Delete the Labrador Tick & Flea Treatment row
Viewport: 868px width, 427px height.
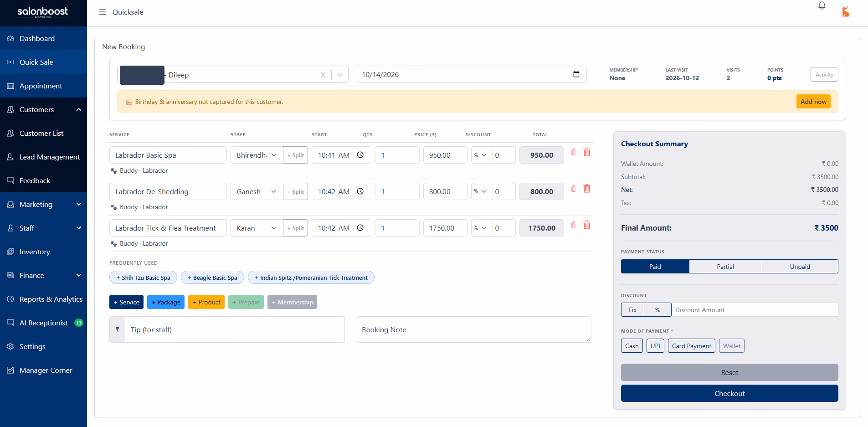tap(587, 225)
